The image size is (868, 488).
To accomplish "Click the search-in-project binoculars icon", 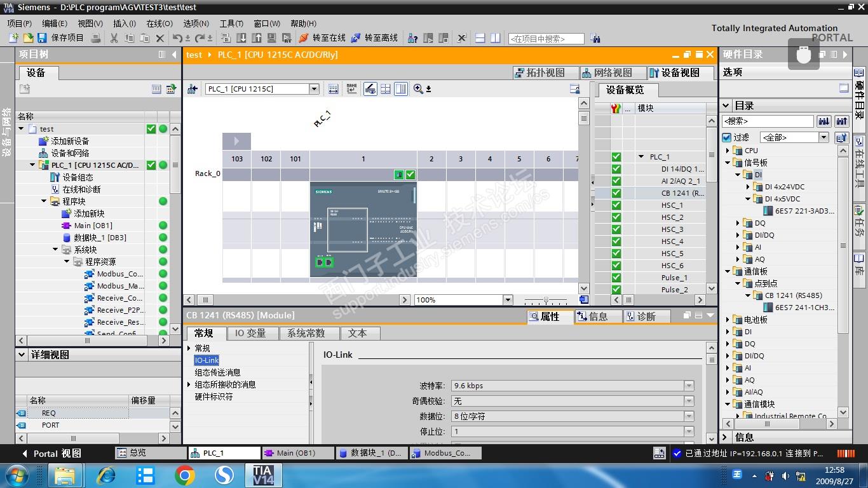I will [595, 39].
